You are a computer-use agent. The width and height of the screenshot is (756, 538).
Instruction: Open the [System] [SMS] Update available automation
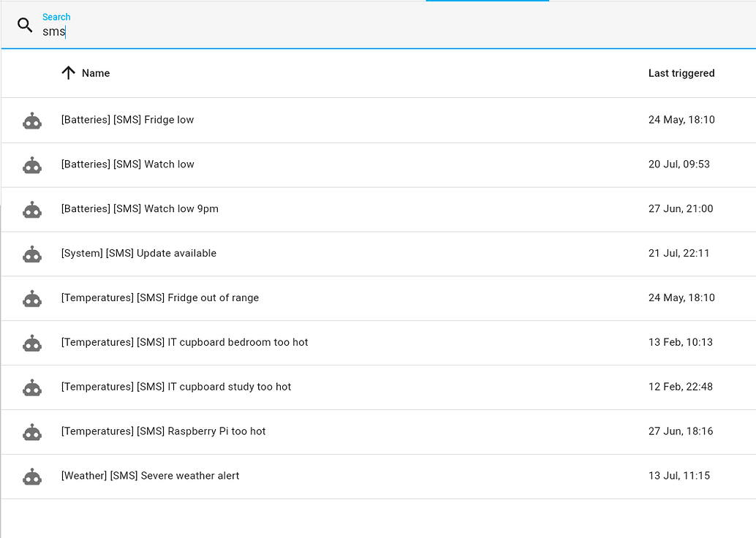click(138, 253)
